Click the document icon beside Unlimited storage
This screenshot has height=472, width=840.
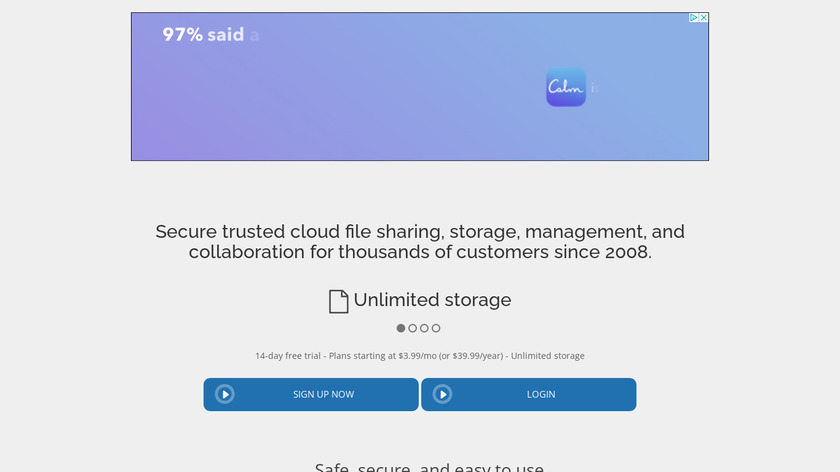click(339, 301)
